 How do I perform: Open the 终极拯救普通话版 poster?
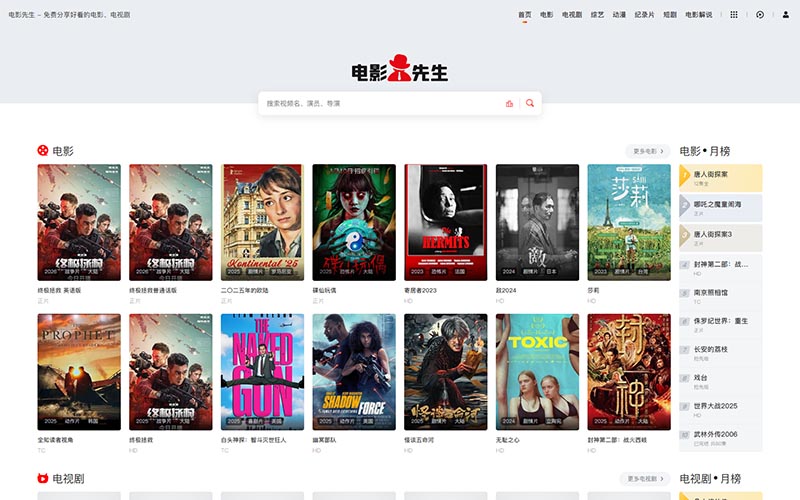point(170,222)
